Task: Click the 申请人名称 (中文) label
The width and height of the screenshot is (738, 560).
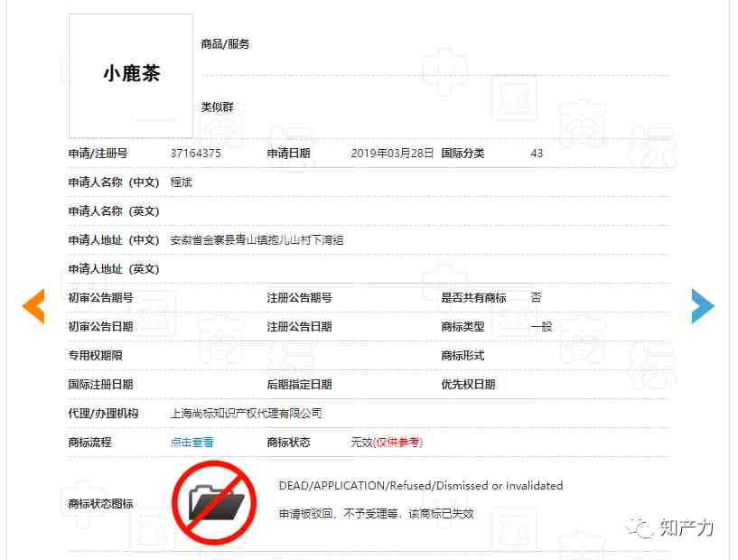Action: (114, 182)
